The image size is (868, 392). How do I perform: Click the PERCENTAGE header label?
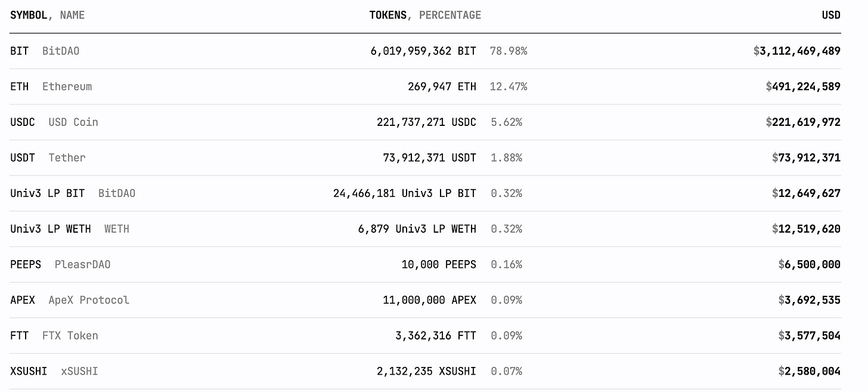450,15
